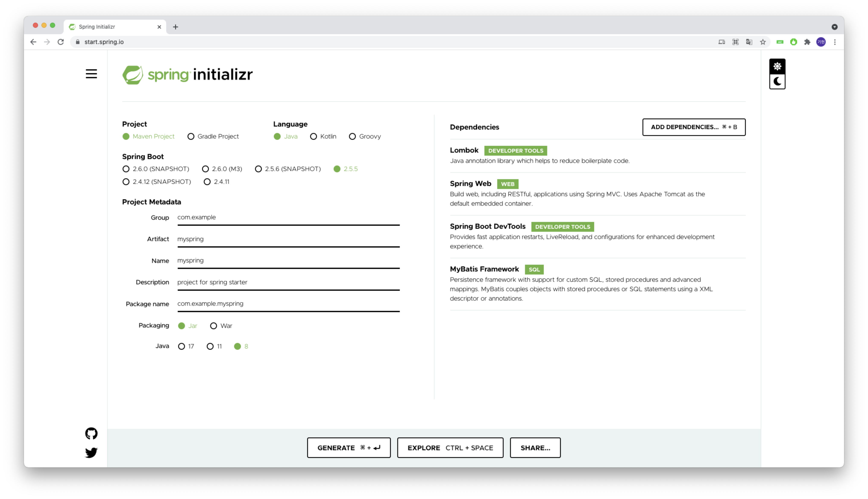
Task: Click the green circular extension icon
Action: pos(793,42)
